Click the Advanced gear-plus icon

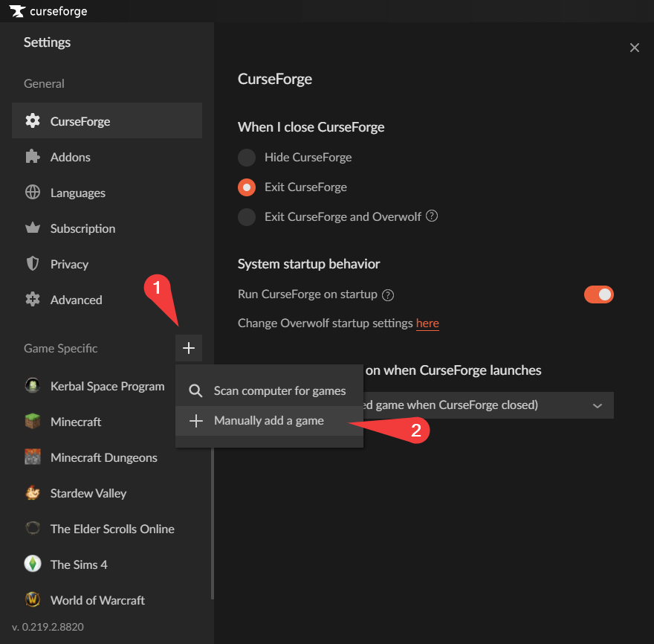(33, 299)
